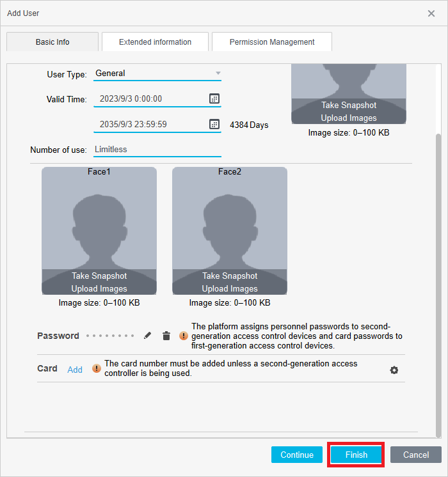The width and height of the screenshot is (448, 477).
Task: Add a card via the Add link
Action: coord(75,370)
